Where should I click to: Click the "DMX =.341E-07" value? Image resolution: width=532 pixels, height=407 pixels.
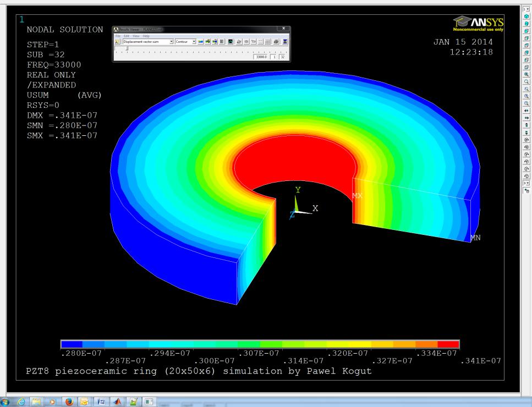pyautogui.click(x=62, y=116)
